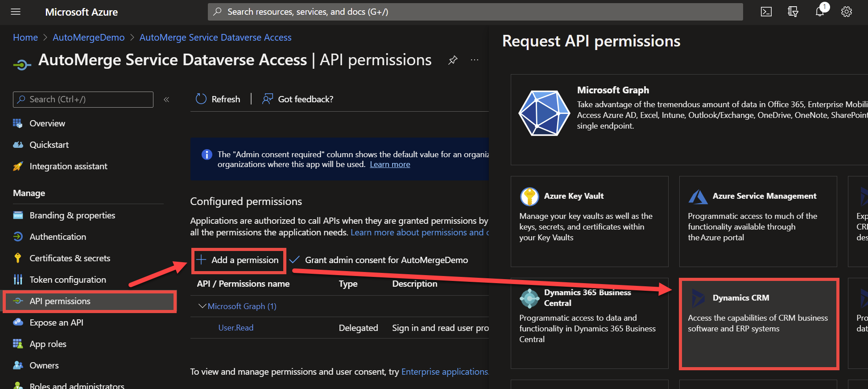Click Learn more in the info banner
The width and height of the screenshot is (868, 389).
tap(390, 164)
